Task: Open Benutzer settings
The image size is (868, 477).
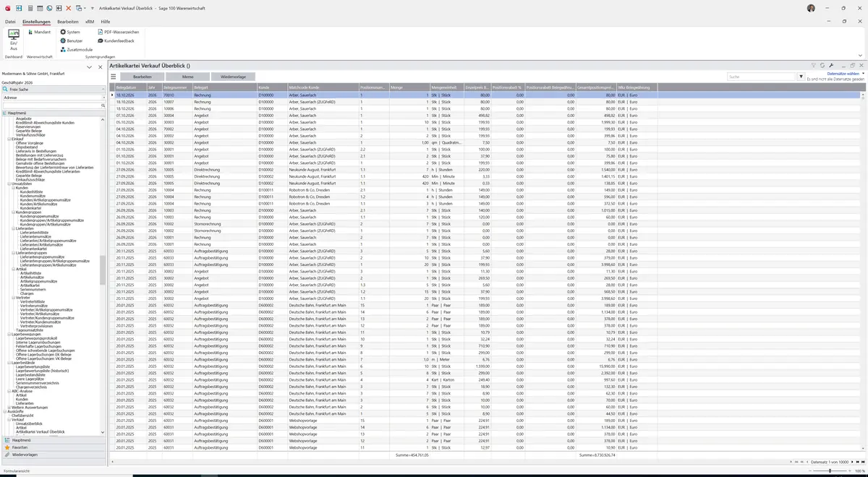Action: coord(72,40)
